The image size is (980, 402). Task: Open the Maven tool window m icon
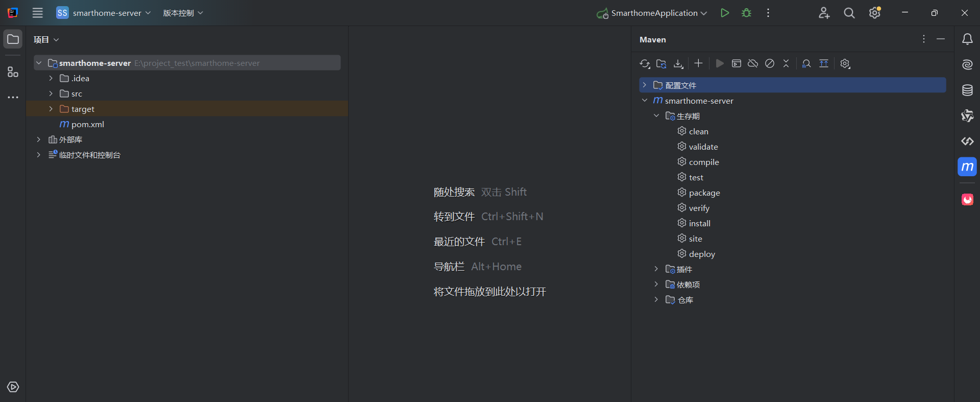click(x=967, y=167)
